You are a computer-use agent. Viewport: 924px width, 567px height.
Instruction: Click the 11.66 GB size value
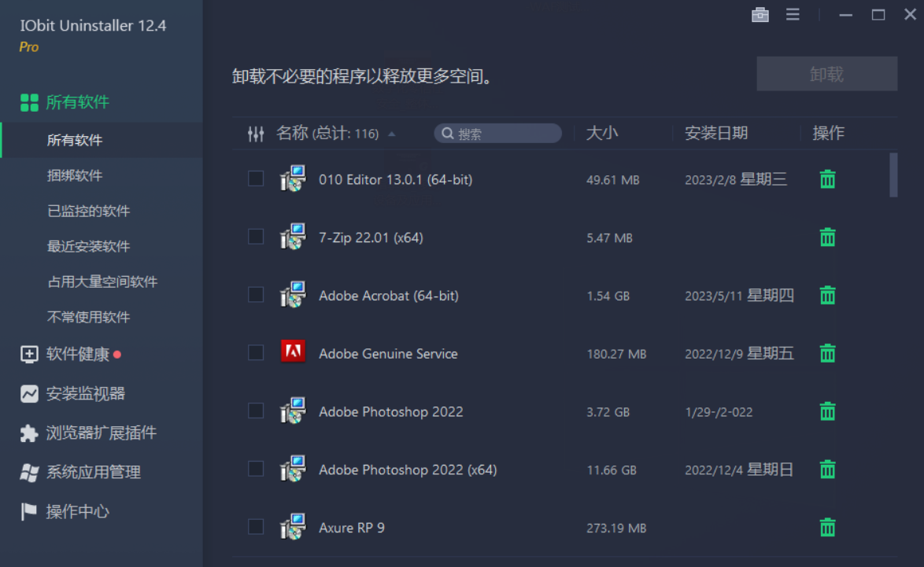click(x=611, y=469)
